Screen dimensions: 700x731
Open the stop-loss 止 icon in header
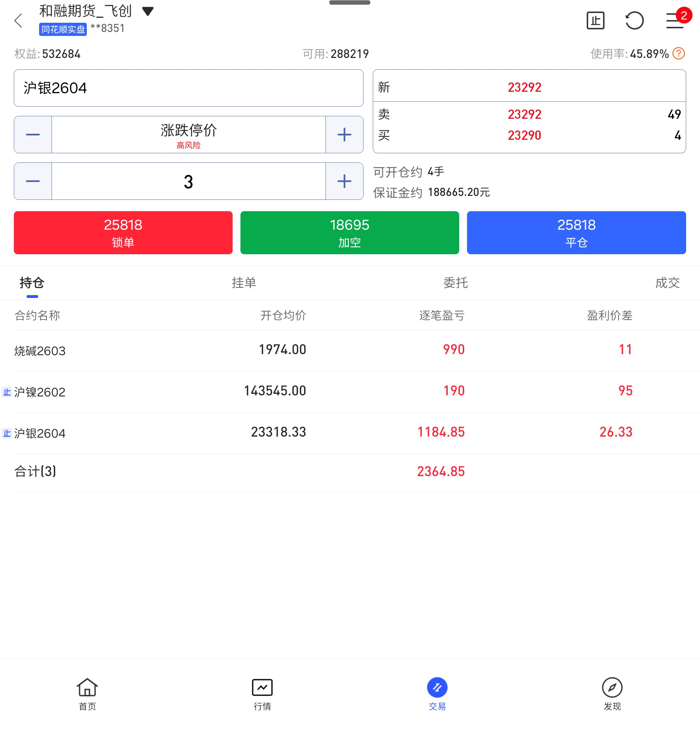[x=595, y=21]
